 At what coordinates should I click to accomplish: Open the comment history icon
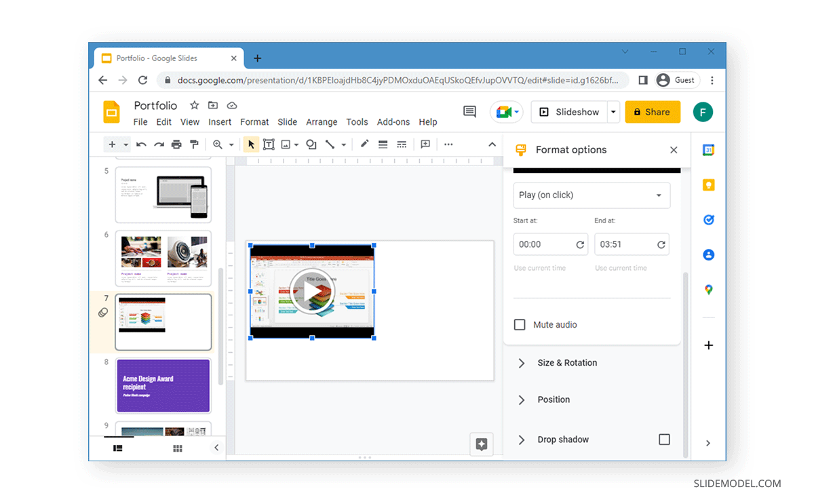(x=469, y=112)
